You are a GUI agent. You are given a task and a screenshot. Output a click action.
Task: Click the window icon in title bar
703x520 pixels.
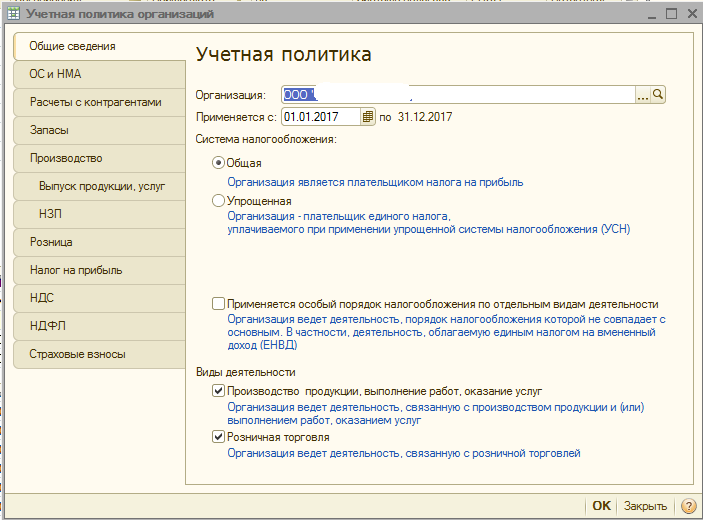click(x=12, y=14)
